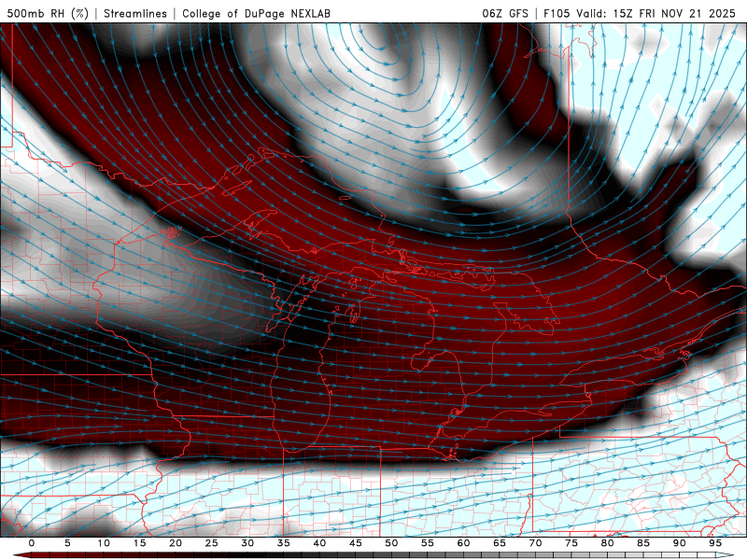Viewport: 747px width, 560px height.
Task: Click the colorbar label '80'
Action: [x=608, y=543]
